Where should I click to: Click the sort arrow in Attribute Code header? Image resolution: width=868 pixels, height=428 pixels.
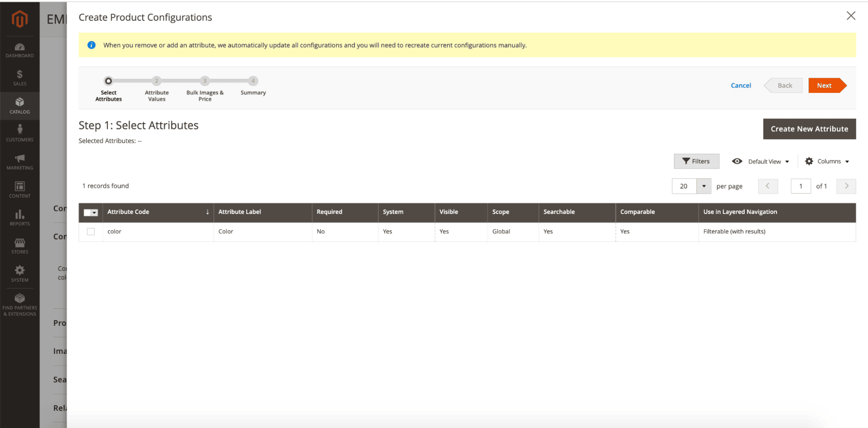tap(208, 212)
